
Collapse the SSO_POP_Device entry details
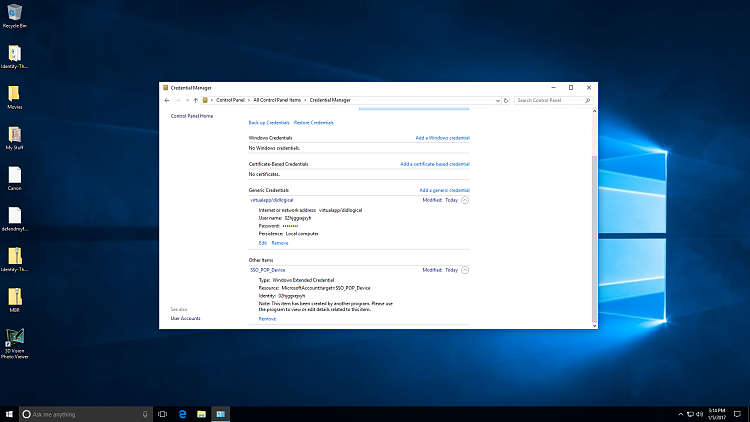coord(465,270)
